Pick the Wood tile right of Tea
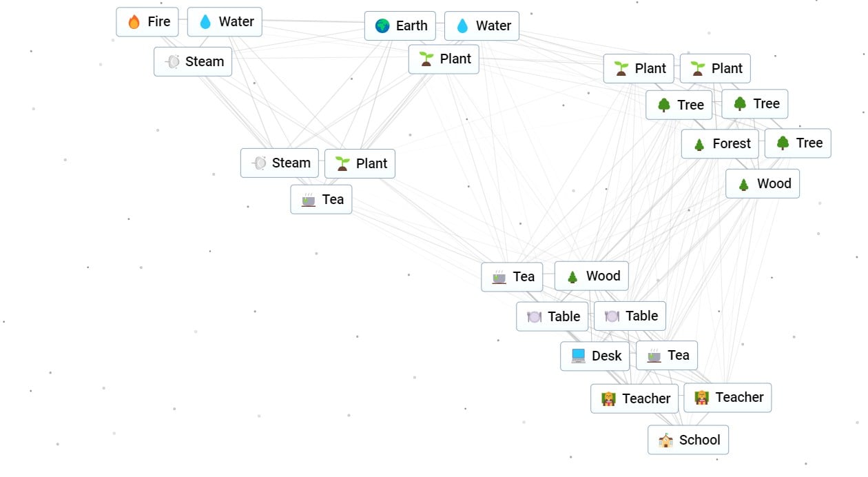The width and height of the screenshot is (868, 477). pyautogui.click(x=591, y=276)
